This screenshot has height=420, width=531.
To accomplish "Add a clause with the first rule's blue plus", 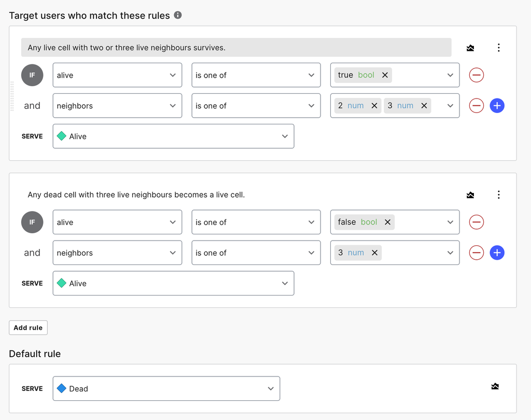I will coord(497,106).
